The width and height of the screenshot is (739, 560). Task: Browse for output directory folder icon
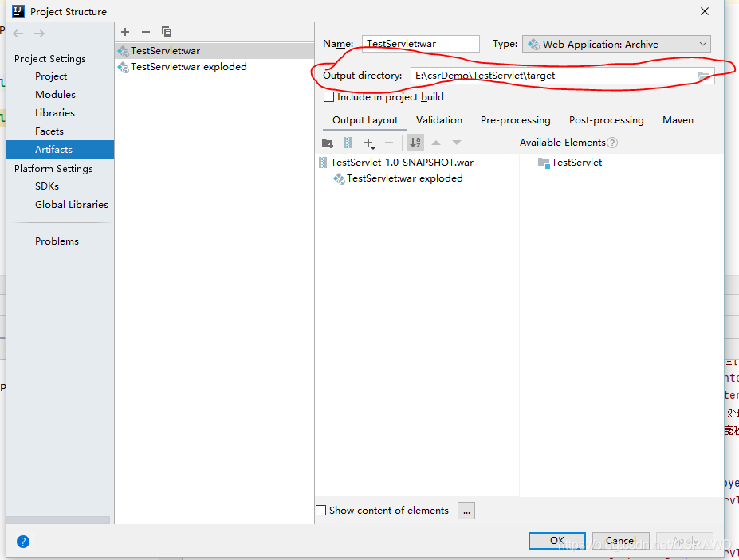pos(703,76)
